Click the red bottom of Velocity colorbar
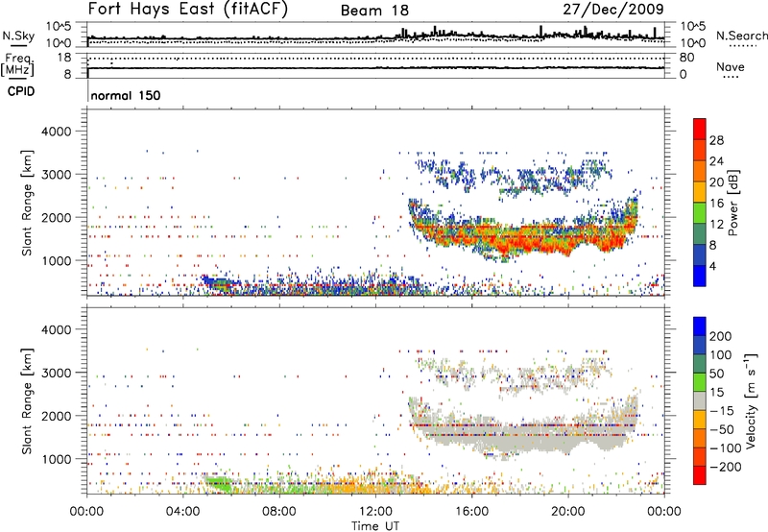Viewport: 768px width, 532px height. [x=700, y=475]
